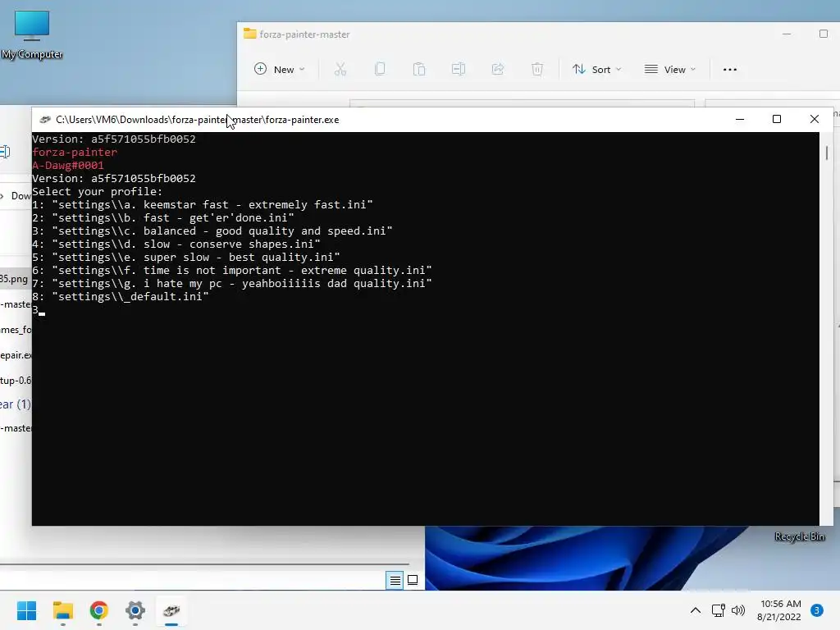This screenshot has height=630, width=840.
Task: Click the profile 8 _default.ini line
Action: pos(121,296)
